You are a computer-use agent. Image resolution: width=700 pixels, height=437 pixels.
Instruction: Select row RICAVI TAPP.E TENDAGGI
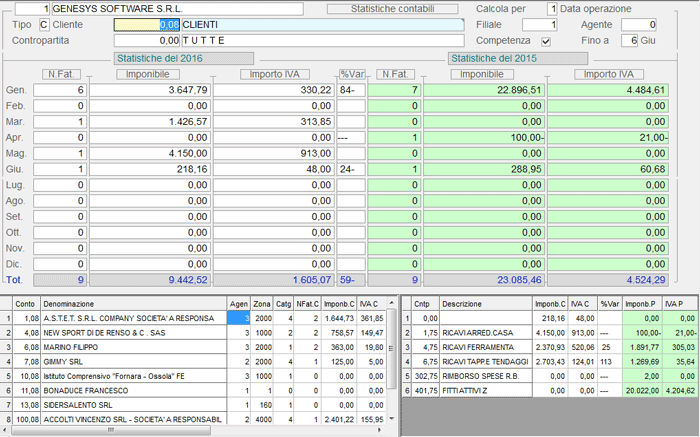point(550,362)
